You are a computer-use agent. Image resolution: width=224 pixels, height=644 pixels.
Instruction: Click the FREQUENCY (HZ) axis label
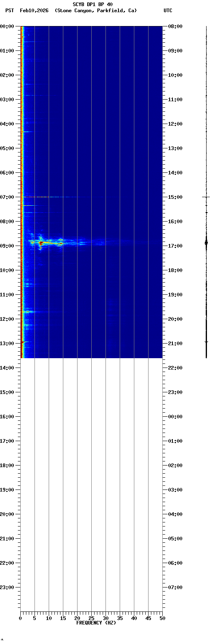click(x=96, y=623)
